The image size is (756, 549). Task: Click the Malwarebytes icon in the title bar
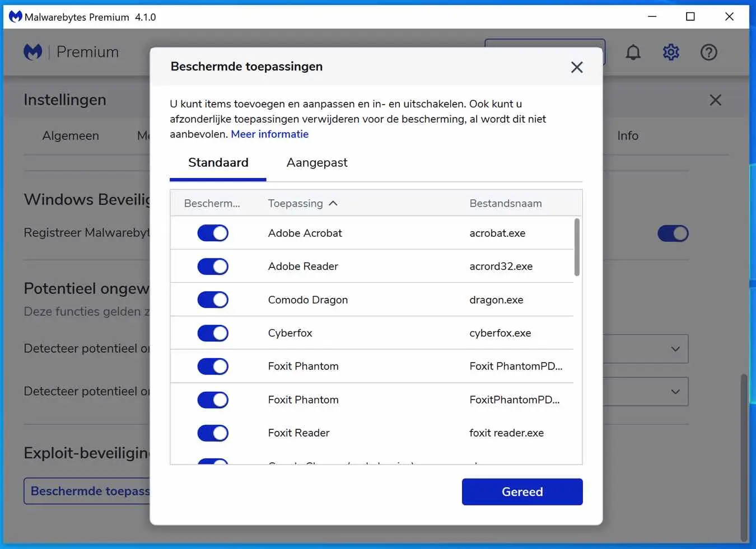click(15, 17)
